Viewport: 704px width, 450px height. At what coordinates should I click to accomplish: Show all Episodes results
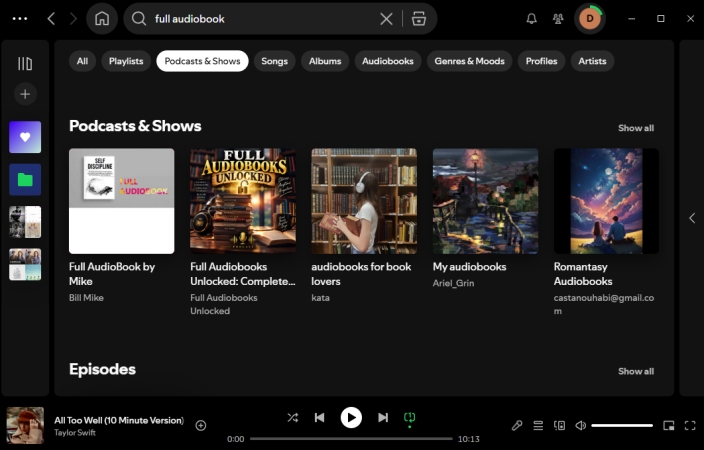pyautogui.click(x=636, y=371)
